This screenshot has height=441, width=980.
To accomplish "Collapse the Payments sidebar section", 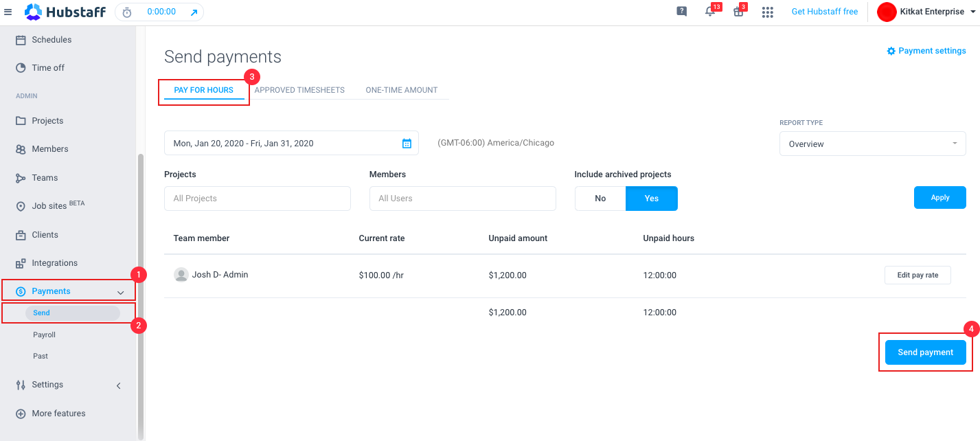I will 121,292.
